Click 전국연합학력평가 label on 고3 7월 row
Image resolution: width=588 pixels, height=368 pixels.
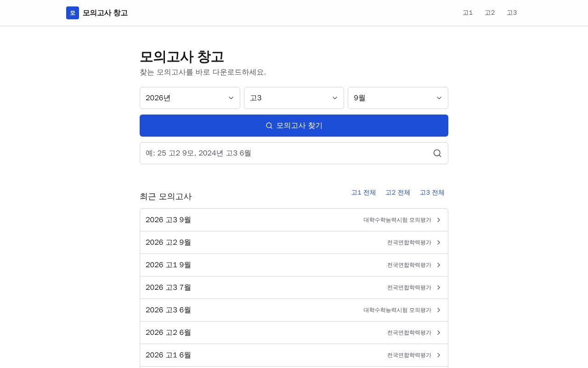pyautogui.click(x=409, y=287)
